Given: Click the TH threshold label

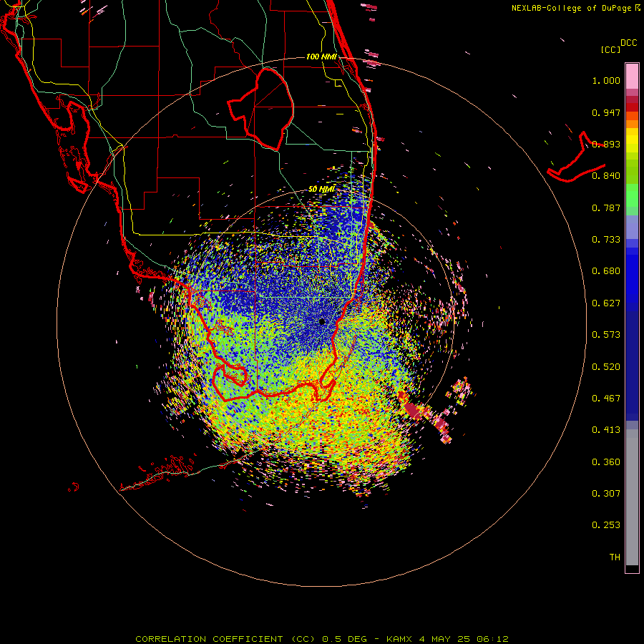Looking at the screenshot, I should click(615, 557).
